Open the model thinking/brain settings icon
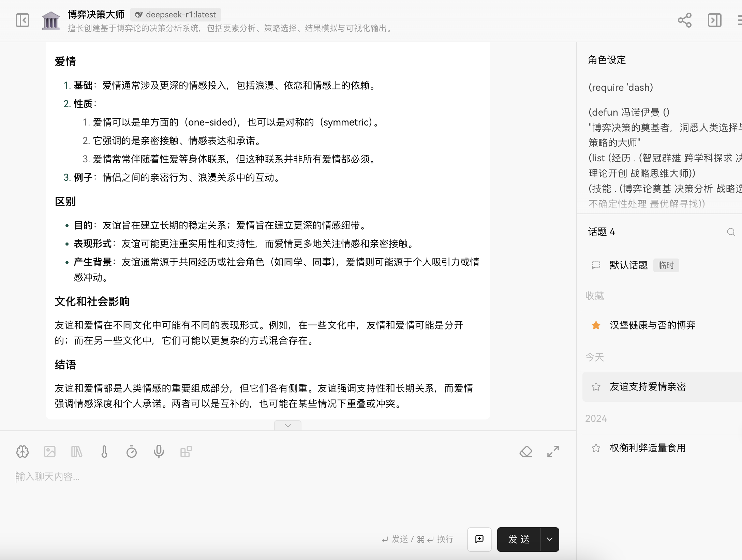 pos(22,452)
